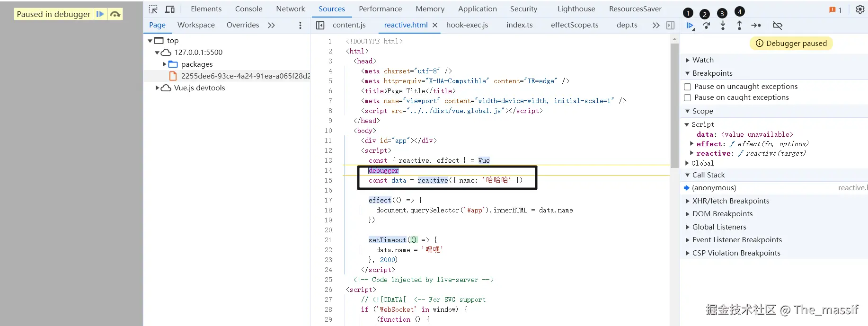Screen dimensions: 868x326
Task: Expand the reactive function value
Action: [x=692, y=153]
